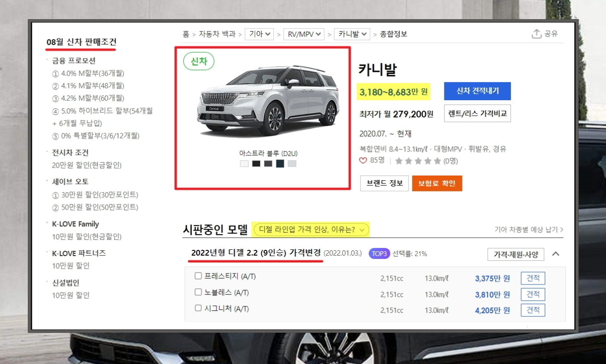Image resolution: width=606 pixels, height=364 pixels.
Task: Select the 아스트라 블루 dark blue swatch
Action: [280, 164]
